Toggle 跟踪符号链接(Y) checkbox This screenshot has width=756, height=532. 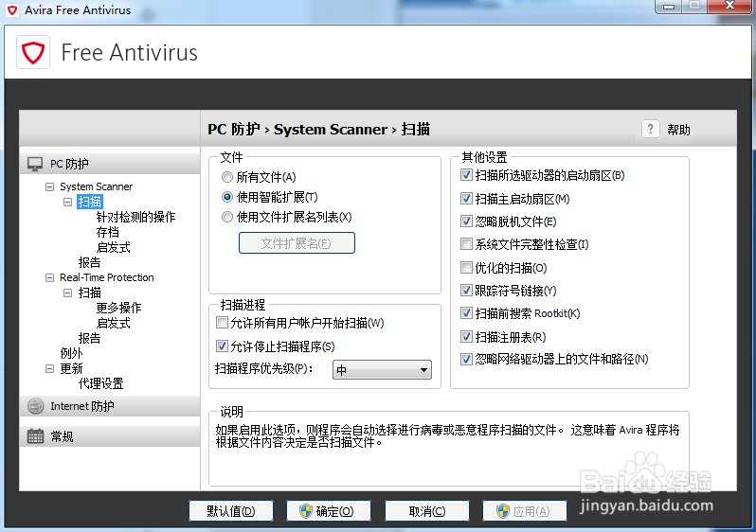(x=466, y=290)
